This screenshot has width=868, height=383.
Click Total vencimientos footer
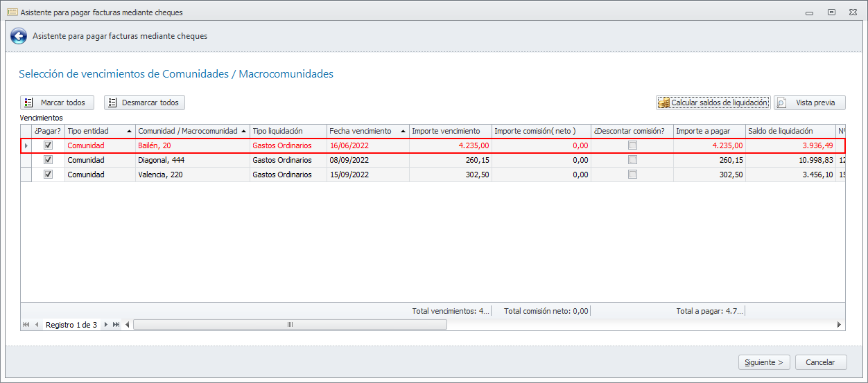click(451, 311)
